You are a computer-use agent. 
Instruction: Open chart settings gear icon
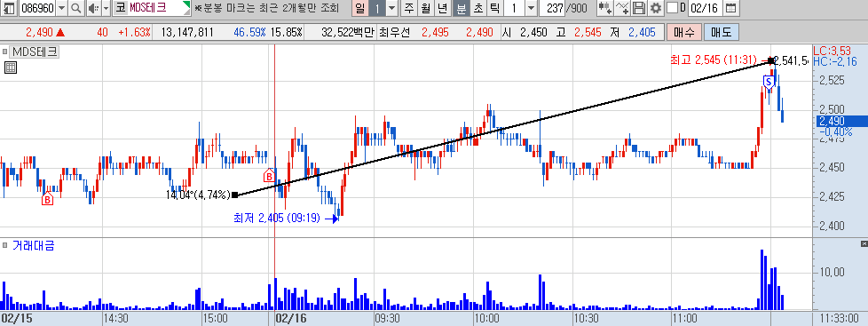click(x=656, y=8)
